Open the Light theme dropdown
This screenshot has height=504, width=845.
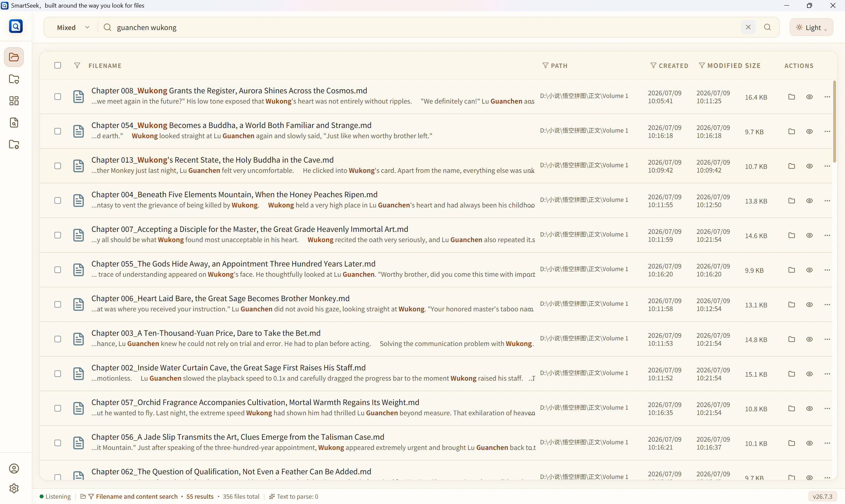811,27
